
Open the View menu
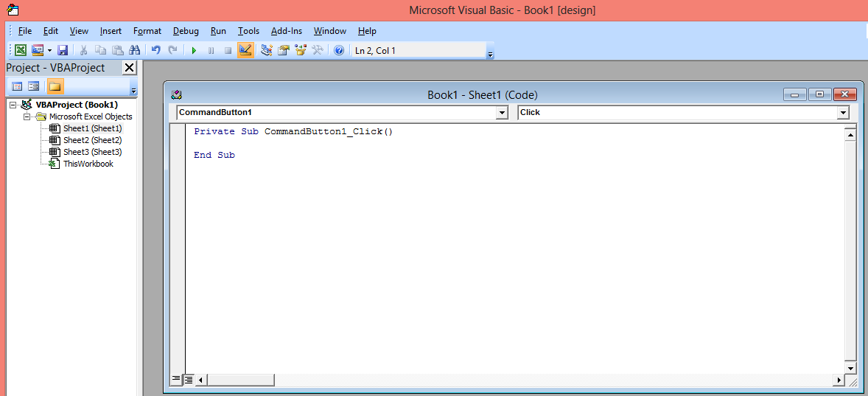pos(79,31)
